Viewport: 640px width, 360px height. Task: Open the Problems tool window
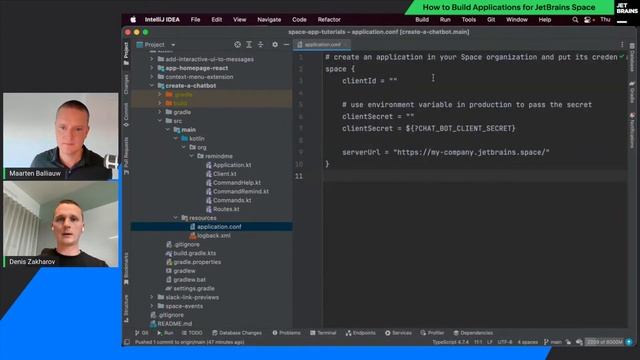pos(287,333)
